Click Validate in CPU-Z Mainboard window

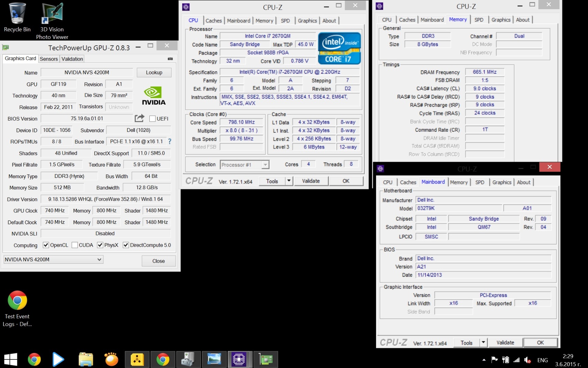pyautogui.click(x=505, y=342)
